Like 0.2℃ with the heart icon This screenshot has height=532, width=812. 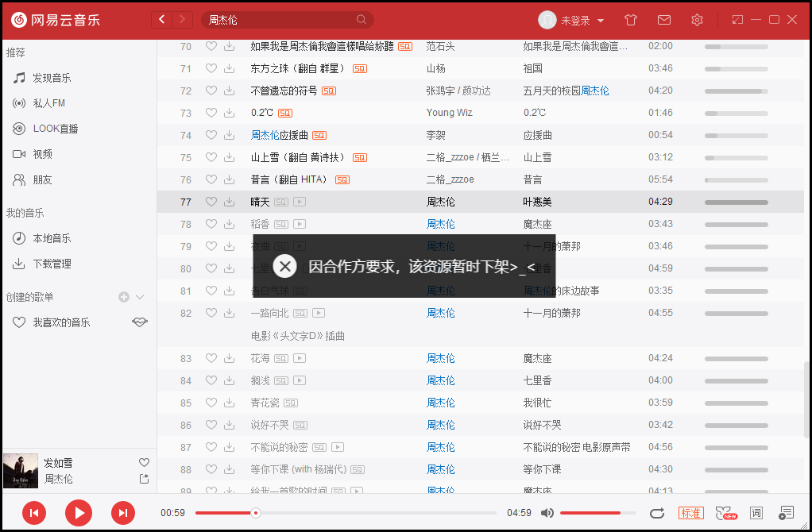pos(211,113)
